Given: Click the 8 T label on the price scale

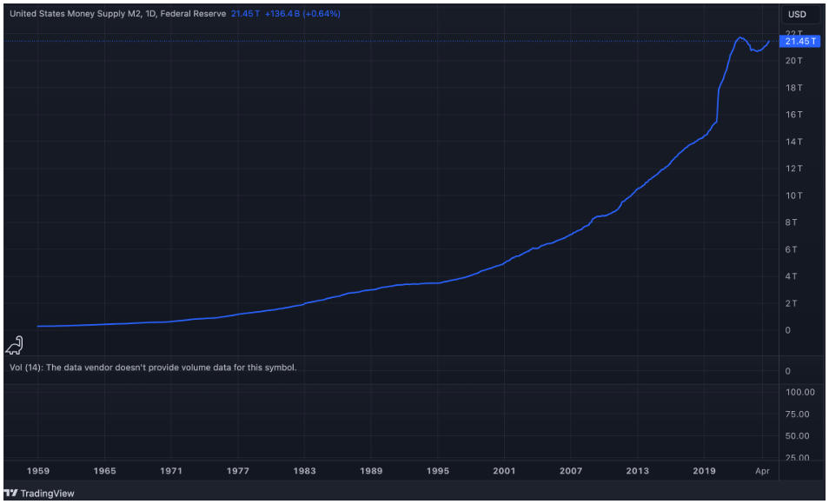Looking at the screenshot, I should pos(792,222).
